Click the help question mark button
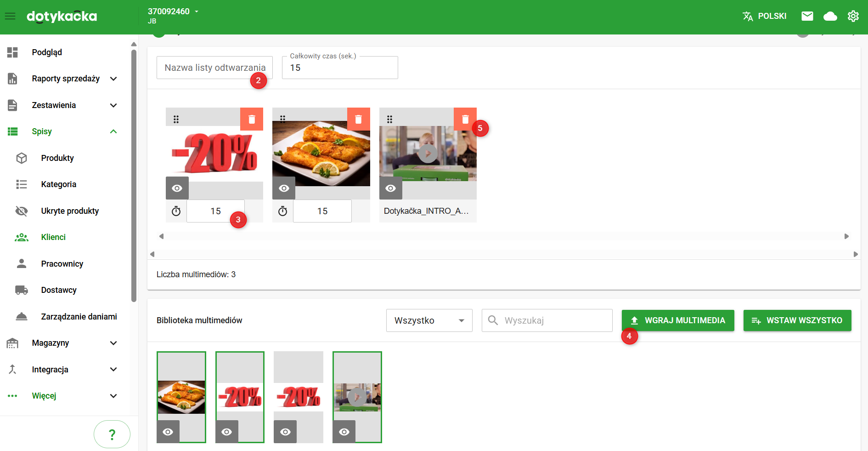This screenshot has width=868, height=451. (x=112, y=434)
